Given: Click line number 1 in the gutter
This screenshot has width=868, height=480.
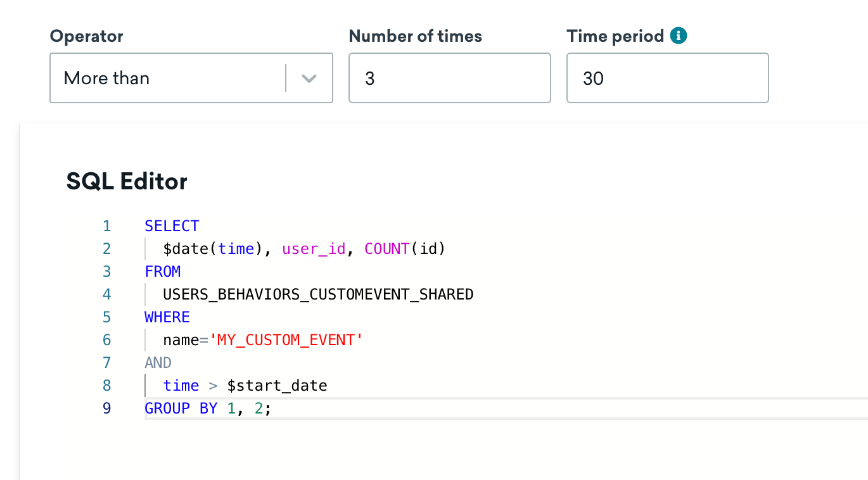Looking at the screenshot, I should tap(106, 226).
